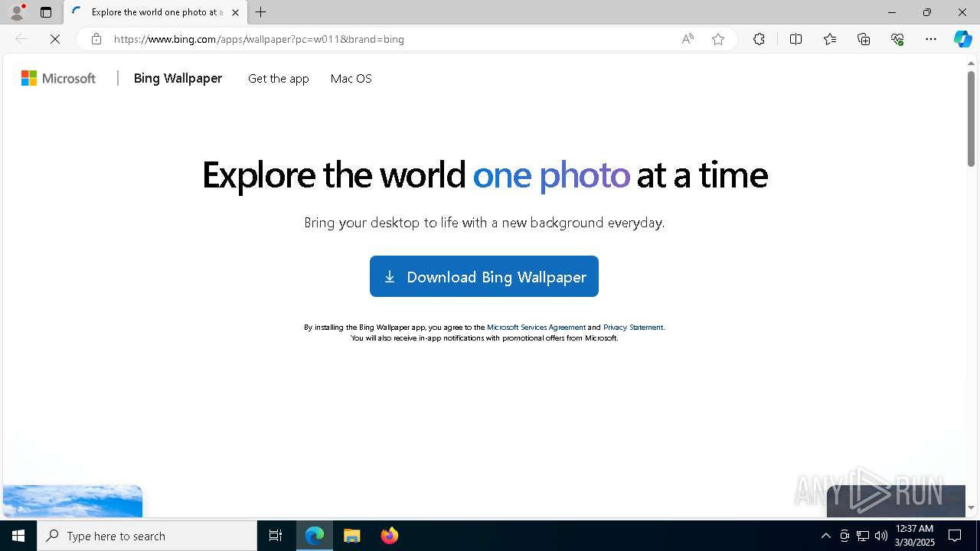Open File Explorer from taskbar
Viewport: 980px width, 551px height.
tap(352, 536)
